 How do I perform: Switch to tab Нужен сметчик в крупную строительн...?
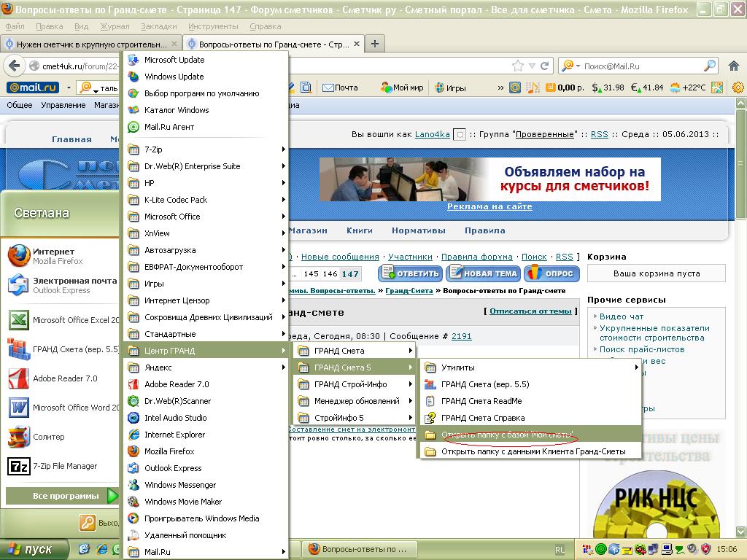pos(91,44)
